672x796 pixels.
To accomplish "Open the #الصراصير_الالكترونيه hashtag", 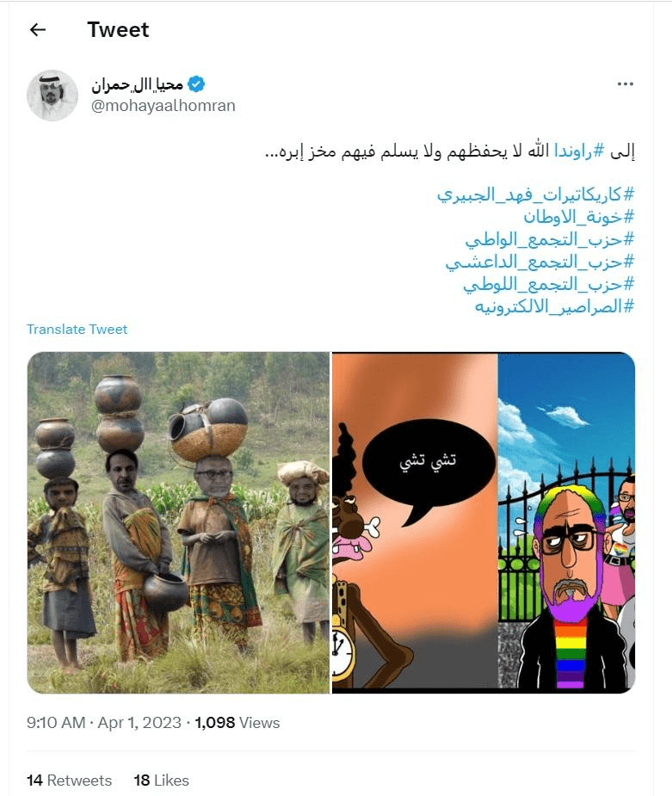I will point(555,306).
